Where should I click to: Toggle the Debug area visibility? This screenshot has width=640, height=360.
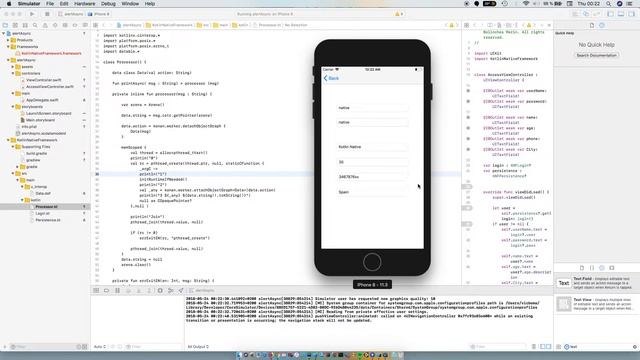pos(621,14)
